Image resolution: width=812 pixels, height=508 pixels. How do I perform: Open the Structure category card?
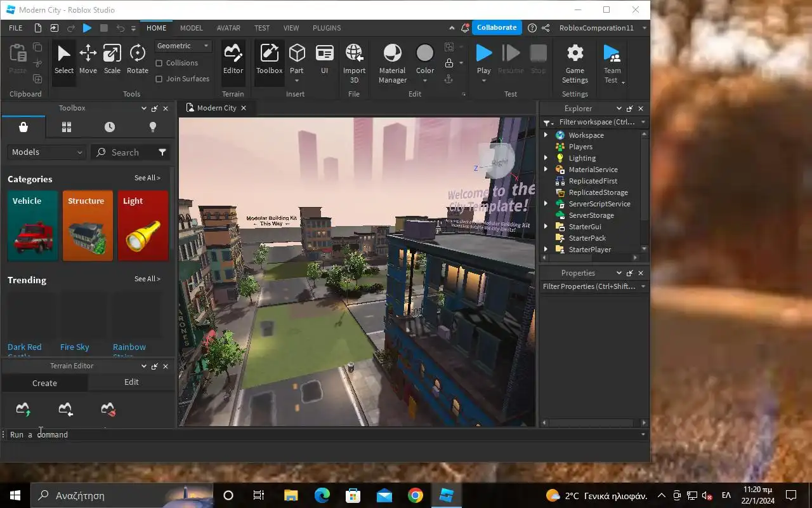88,226
